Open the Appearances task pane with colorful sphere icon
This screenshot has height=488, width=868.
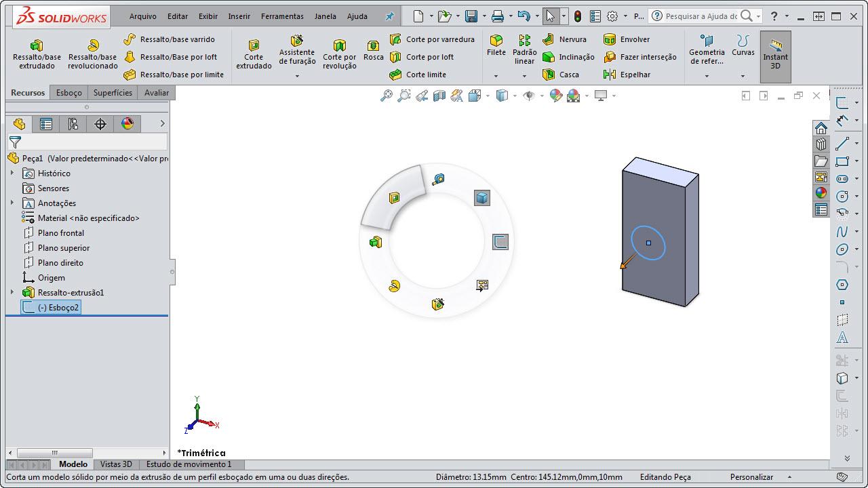pos(820,193)
